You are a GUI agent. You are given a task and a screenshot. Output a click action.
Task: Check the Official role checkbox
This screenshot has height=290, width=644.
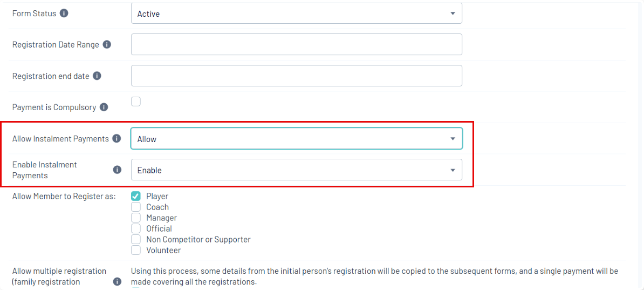[x=136, y=228]
